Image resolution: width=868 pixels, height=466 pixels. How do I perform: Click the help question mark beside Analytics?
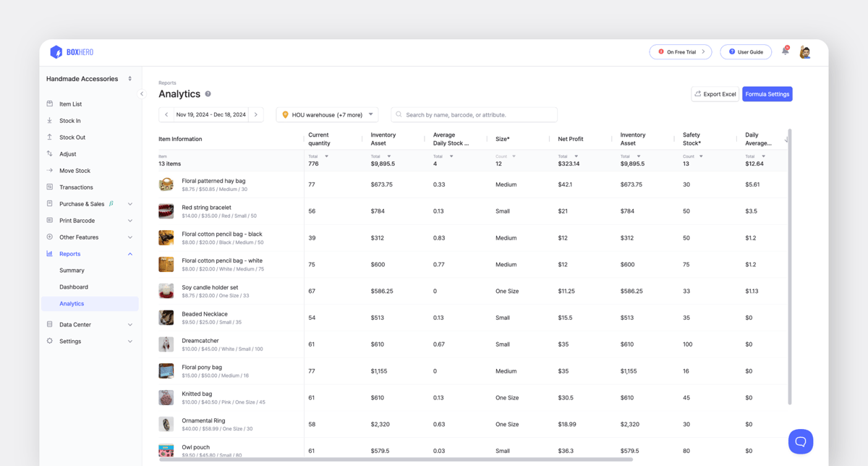pyautogui.click(x=208, y=93)
